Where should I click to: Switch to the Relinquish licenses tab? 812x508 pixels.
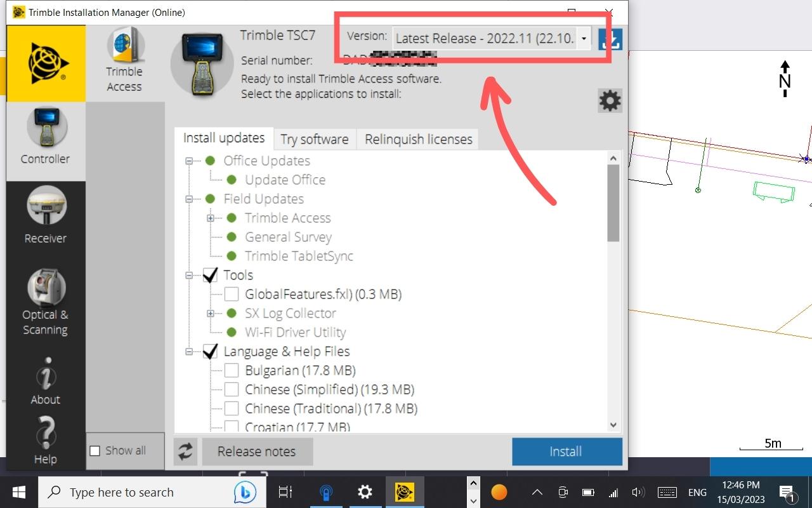[418, 139]
